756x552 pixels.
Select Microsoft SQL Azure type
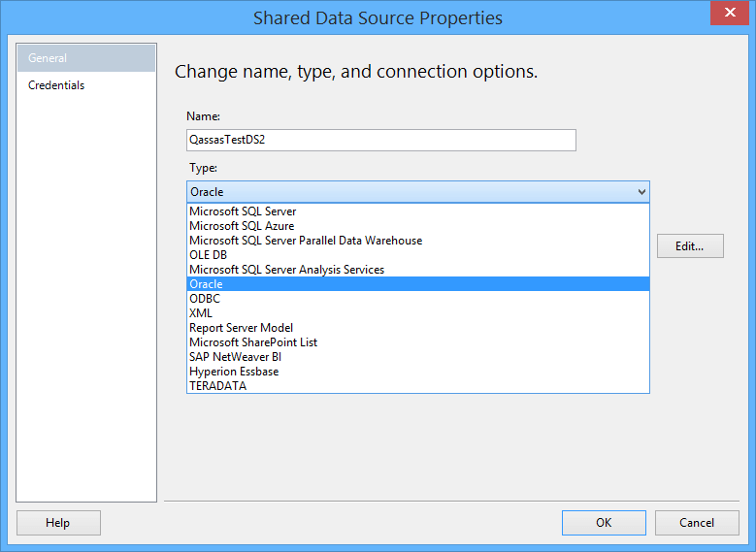[x=242, y=226]
